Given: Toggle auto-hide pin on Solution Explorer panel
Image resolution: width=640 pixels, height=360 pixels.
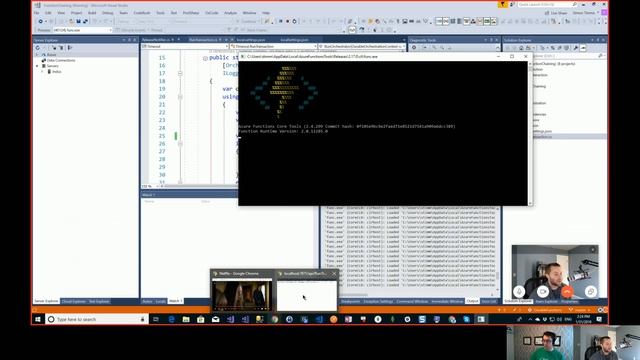Looking at the screenshot, I should point(598,40).
